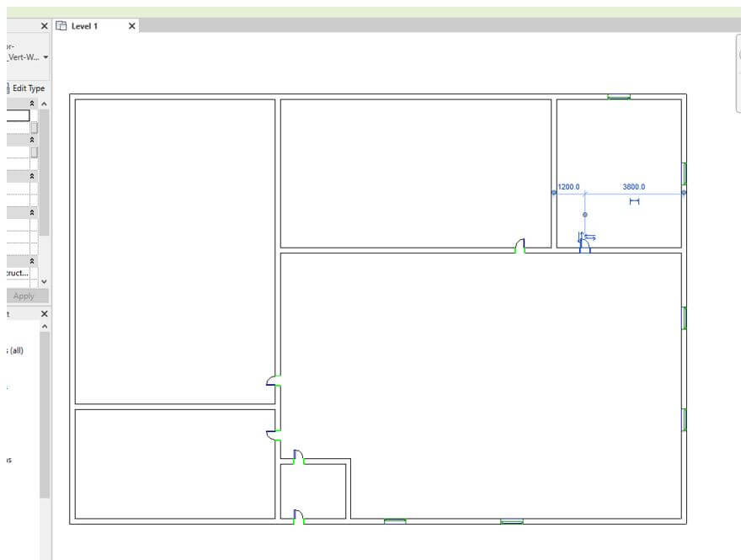Click the small slider handle in the Properties palette
746x560 pixels.
(34, 126)
